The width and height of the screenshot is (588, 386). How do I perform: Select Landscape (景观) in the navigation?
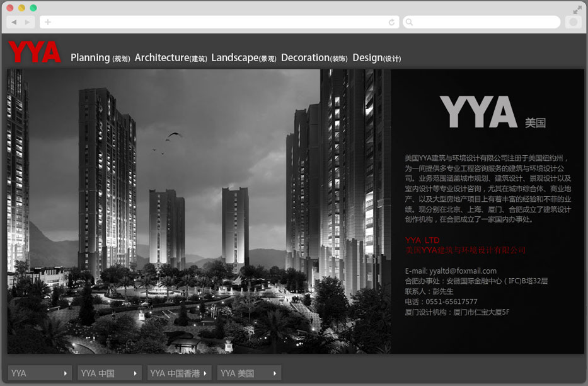click(x=244, y=58)
